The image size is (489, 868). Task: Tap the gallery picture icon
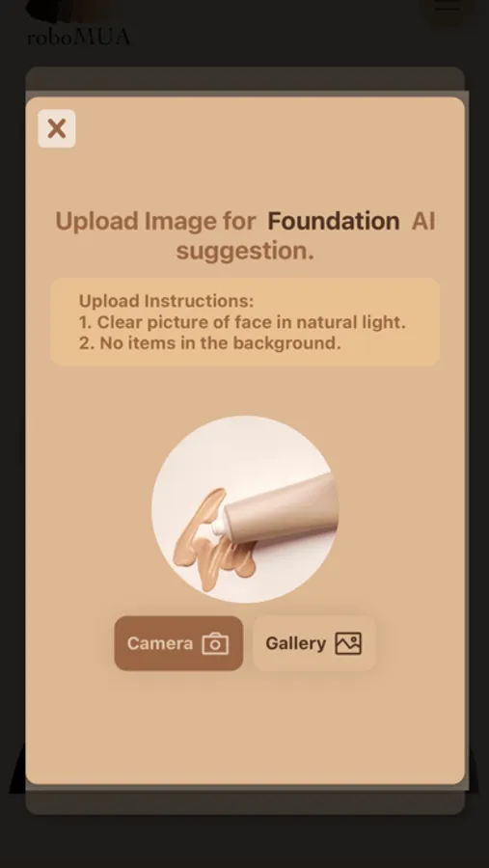pyautogui.click(x=348, y=644)
